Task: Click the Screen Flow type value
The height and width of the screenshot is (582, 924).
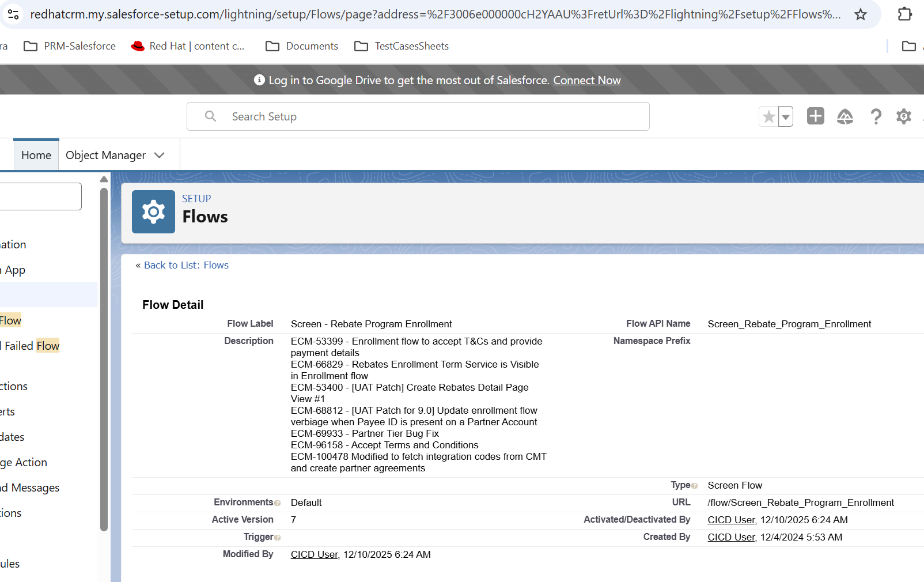Action: pos(735,485)
